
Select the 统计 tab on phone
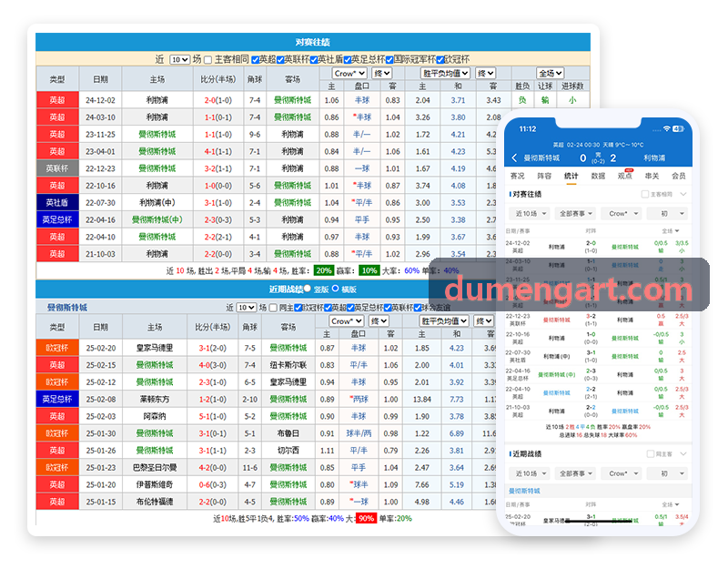(571, 176)
